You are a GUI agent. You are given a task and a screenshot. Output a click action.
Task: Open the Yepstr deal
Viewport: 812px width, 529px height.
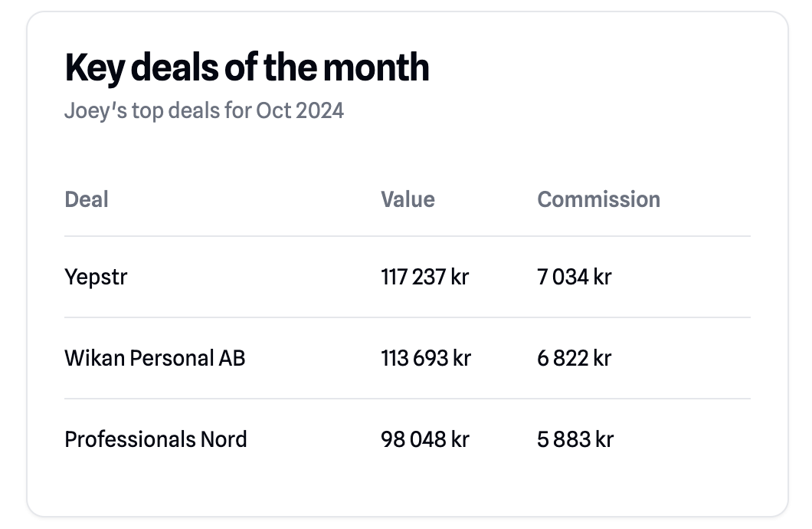(96, 277)
